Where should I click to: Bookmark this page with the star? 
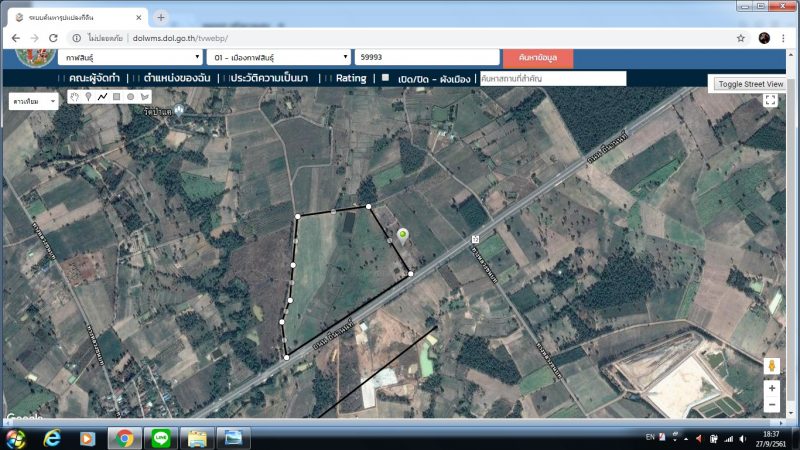741,38
